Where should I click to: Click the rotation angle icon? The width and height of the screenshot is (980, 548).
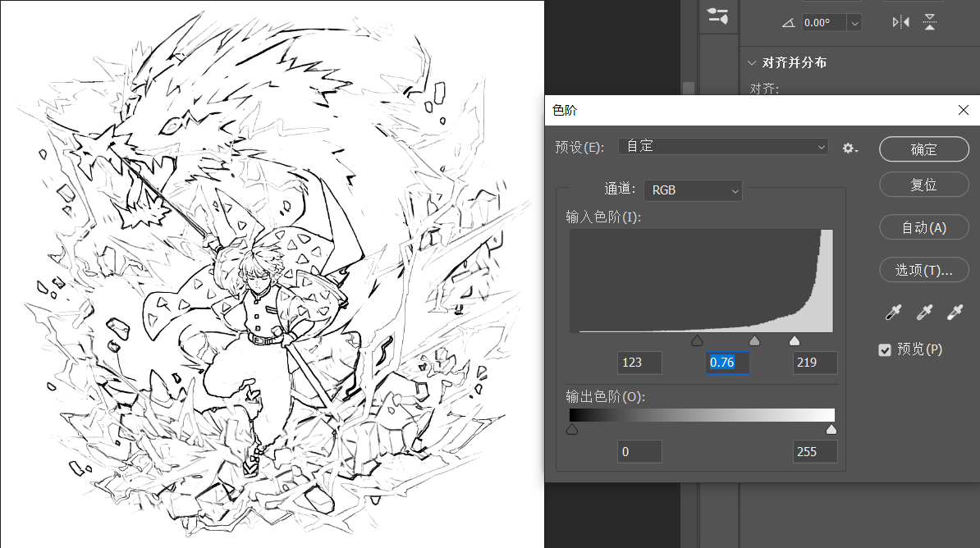(x=789, y=23)
